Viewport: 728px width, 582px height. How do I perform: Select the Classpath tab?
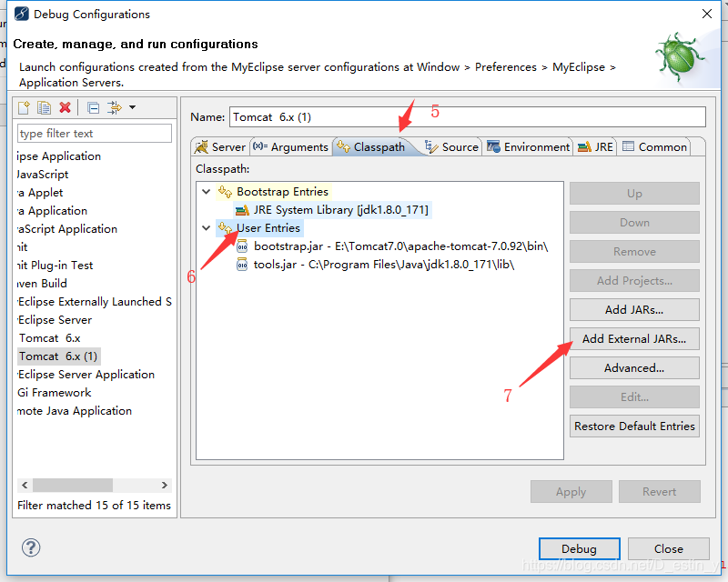coord(371,147)
